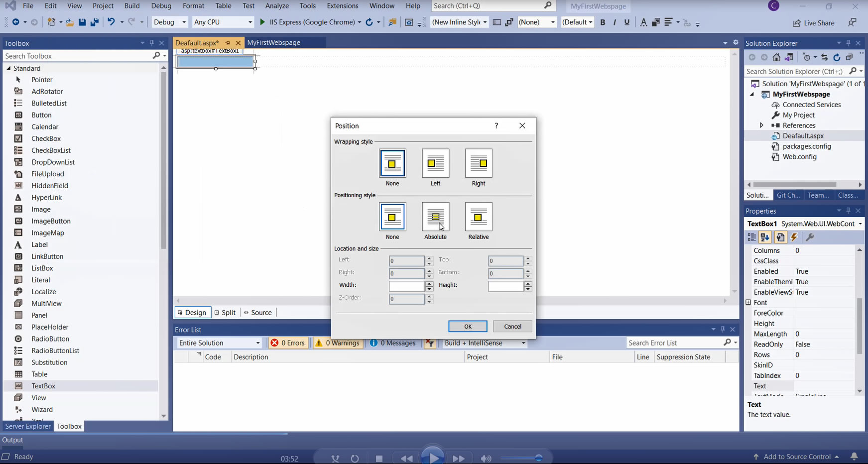Expand the References node in Solution Explorer
868x464 pixels.
pos(761,125)
